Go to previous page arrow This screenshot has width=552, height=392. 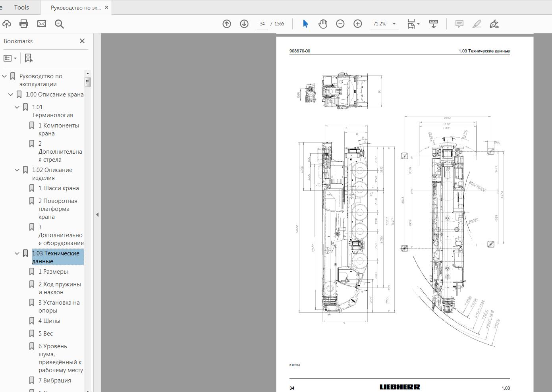227,24
